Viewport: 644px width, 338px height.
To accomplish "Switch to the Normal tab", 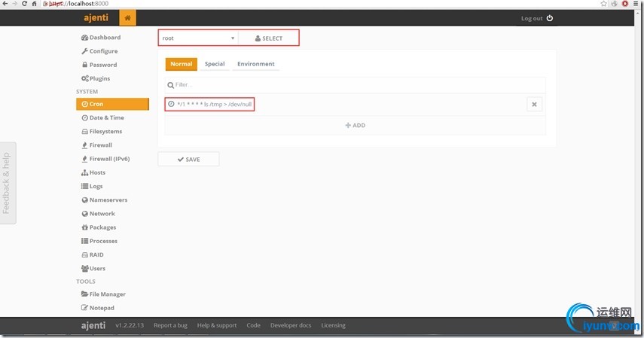I will 181,64.
